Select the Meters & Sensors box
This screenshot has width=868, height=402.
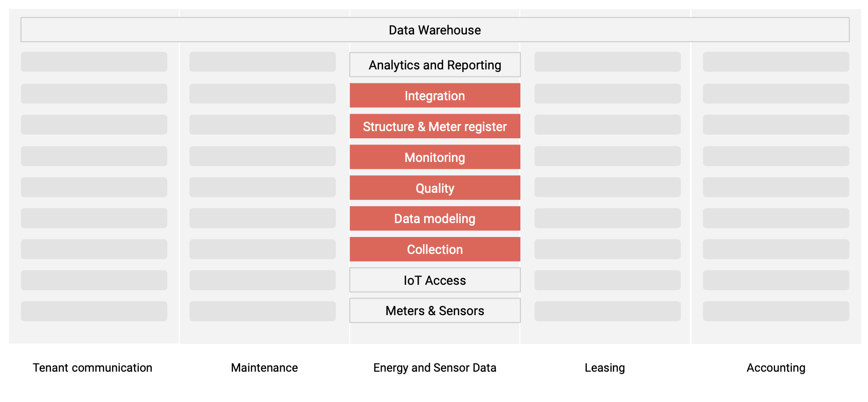[435, 310]
